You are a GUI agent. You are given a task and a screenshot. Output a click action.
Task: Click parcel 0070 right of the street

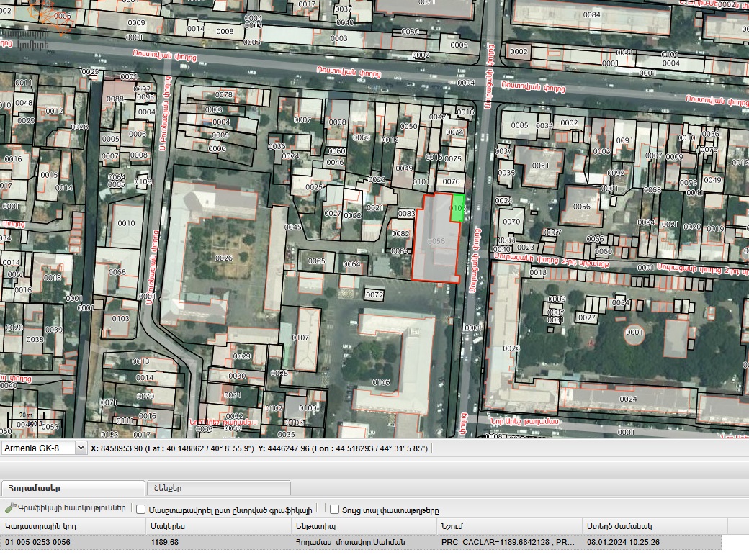(x=511, y=222)
